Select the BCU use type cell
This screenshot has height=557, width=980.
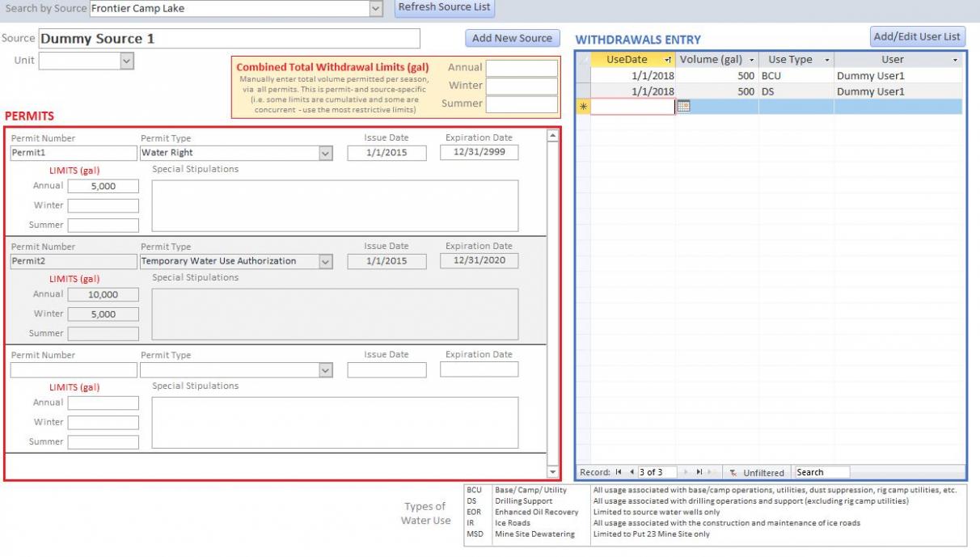tap(796, 75)
